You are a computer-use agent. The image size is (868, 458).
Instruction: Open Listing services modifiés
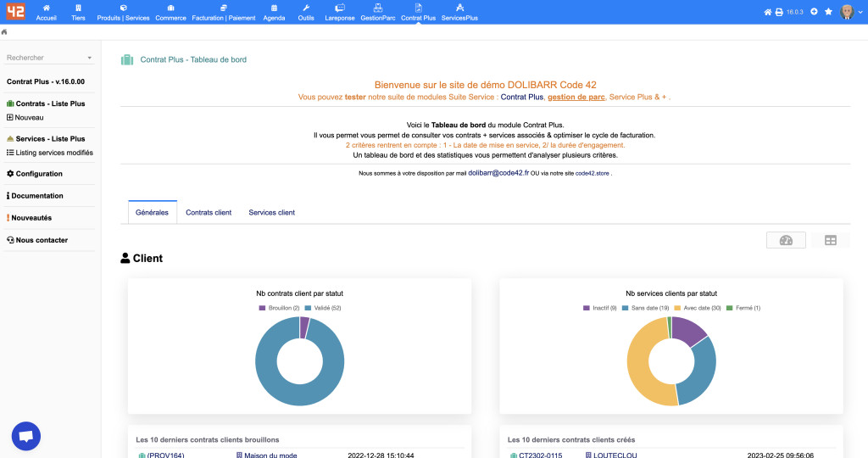tap(54, 153)
